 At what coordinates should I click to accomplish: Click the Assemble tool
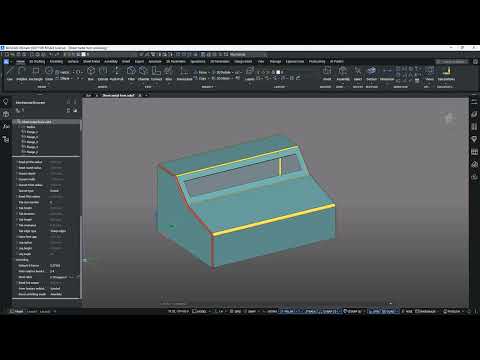(x=343, y=74)
